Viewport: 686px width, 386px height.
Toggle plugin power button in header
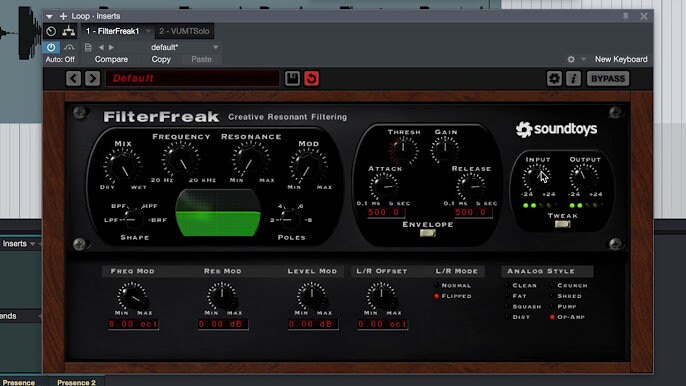click(x=51, y=47)
